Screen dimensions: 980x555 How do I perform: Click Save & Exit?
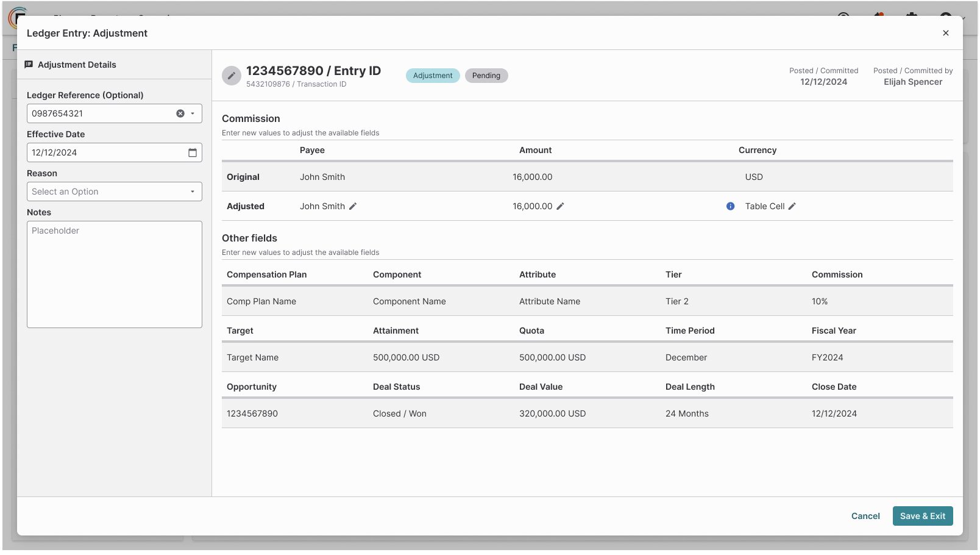[x=923, y=516]
